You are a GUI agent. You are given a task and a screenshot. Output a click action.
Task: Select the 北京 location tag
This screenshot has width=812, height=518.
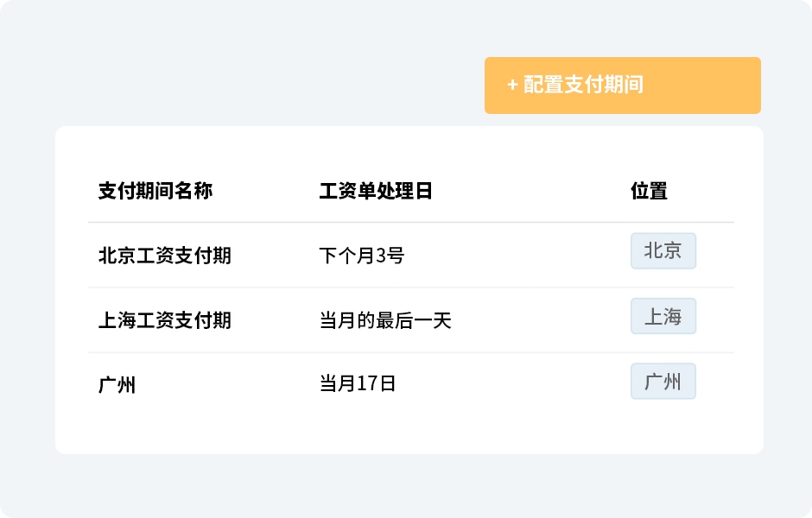(x=663, y=251)
